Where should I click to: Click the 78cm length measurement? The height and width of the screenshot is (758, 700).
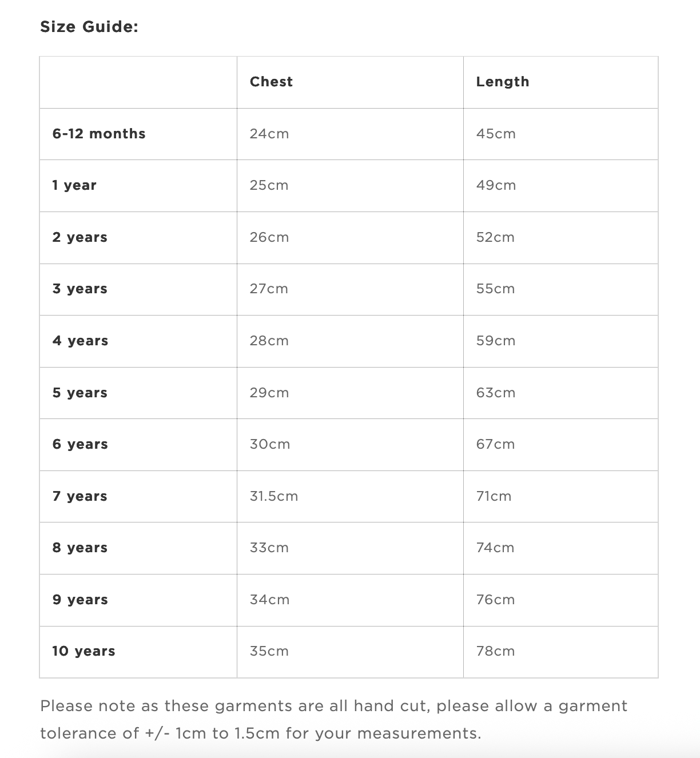point(495,651)
